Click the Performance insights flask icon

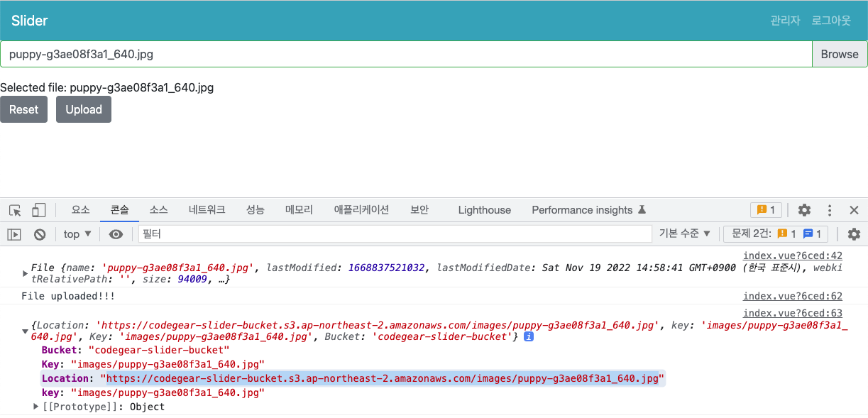tap(642, 210)
